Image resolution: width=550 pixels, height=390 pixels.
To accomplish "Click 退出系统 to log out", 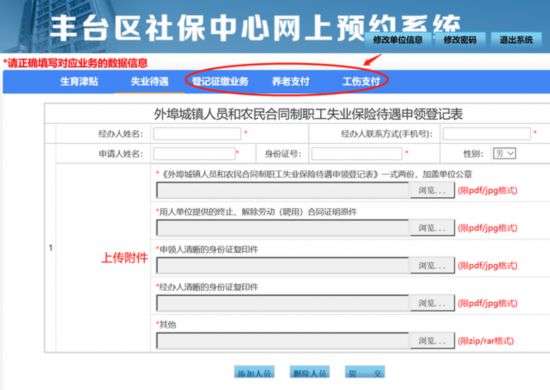I will pyautogui.click(x=516, y=40).
